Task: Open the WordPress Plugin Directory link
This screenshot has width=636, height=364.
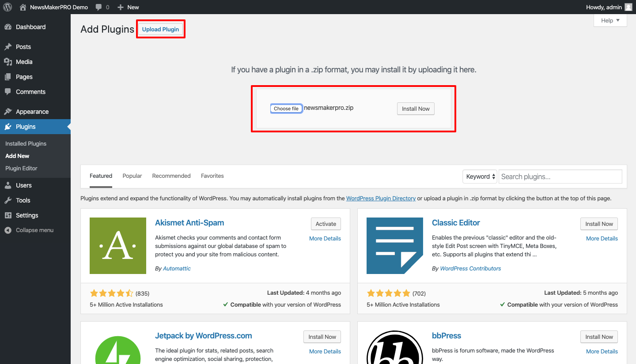Action: coord(381,198)
